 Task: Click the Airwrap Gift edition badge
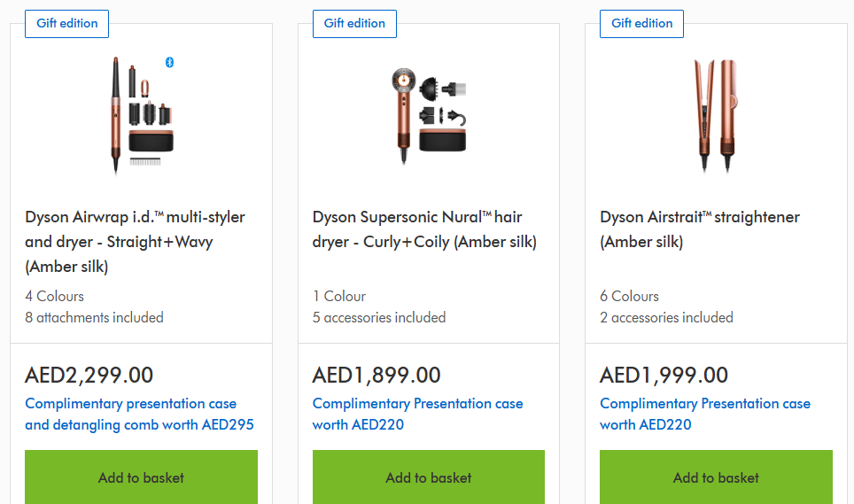pyautogui.click(x=67, y=24)
